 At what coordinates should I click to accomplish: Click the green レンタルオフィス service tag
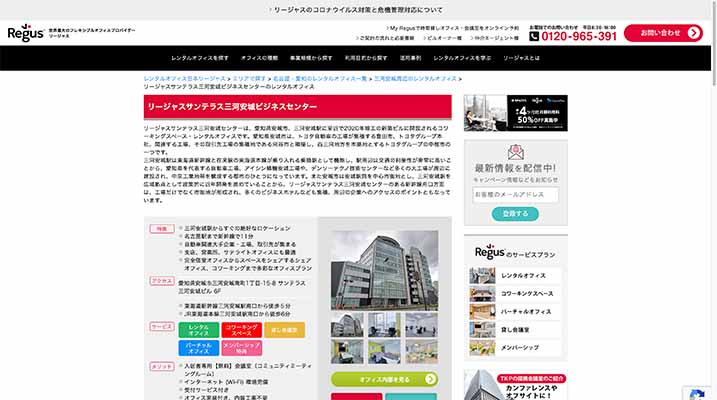[198, 330]
